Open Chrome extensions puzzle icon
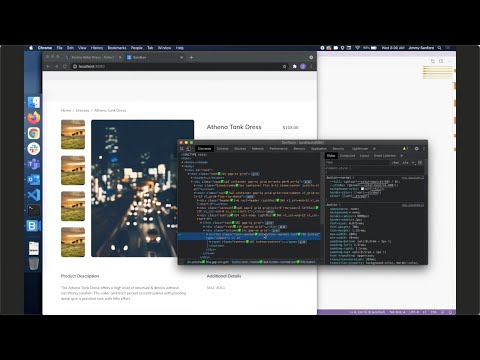 coord(295,66)
